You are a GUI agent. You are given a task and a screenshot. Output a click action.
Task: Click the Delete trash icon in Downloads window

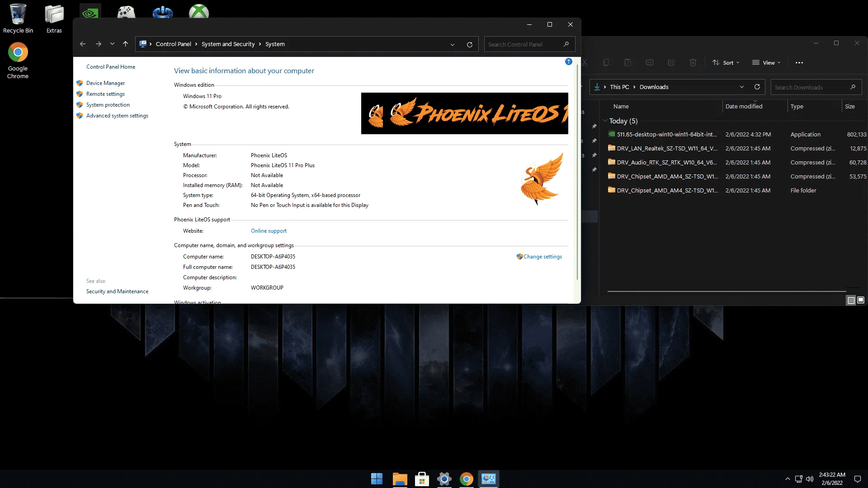point(693,63)
